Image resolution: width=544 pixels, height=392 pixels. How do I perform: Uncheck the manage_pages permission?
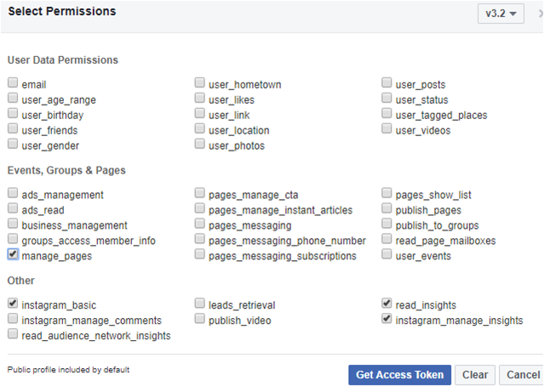point(13,254)
